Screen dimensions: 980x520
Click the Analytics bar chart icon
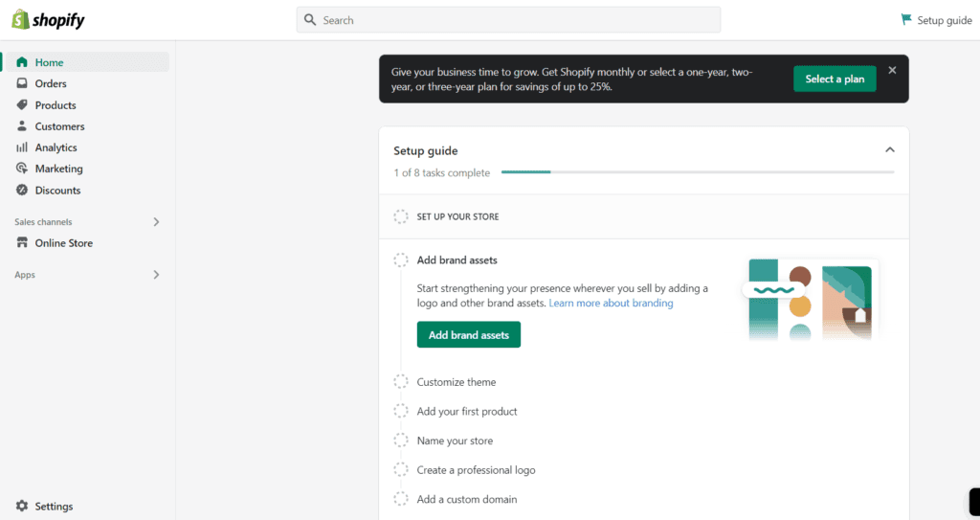(x=22, y=147)
